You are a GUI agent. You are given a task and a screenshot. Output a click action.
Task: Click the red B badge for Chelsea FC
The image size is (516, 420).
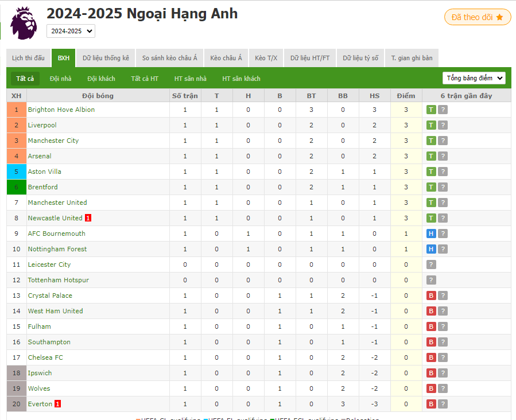click(431, 357)
